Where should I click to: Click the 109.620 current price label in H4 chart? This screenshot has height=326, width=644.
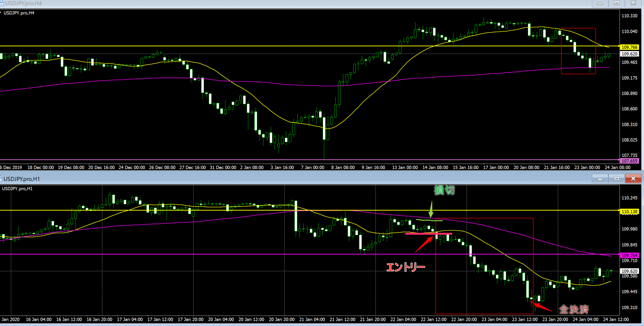point(630,54)
